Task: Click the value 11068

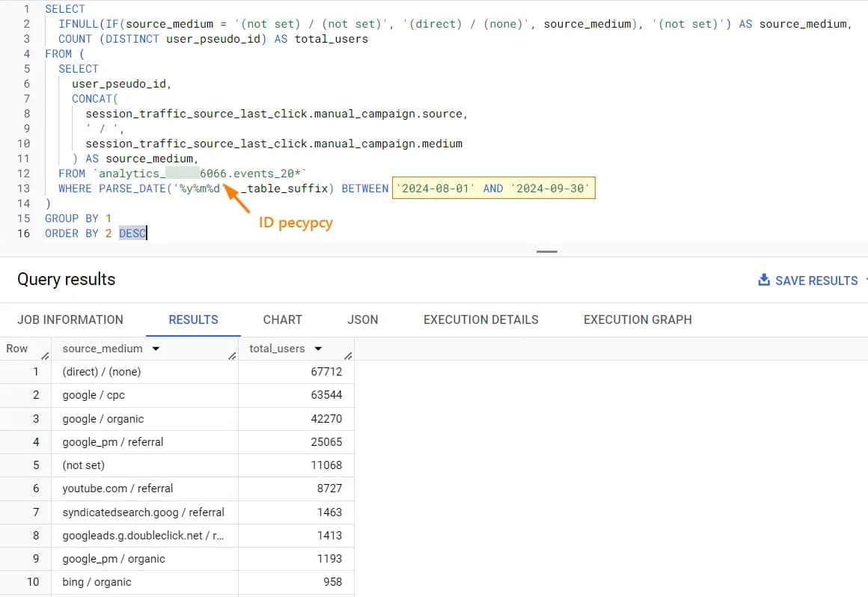Action: (x=326, y=465)
